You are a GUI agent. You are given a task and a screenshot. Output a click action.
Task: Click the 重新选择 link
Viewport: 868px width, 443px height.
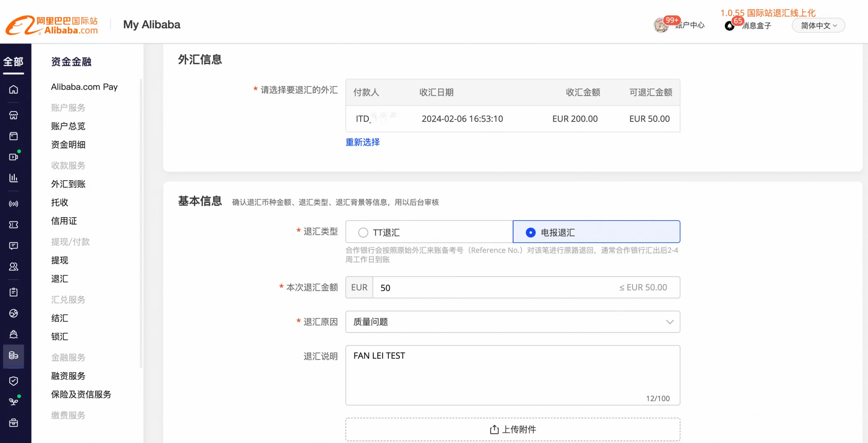[x=363, y=142]
